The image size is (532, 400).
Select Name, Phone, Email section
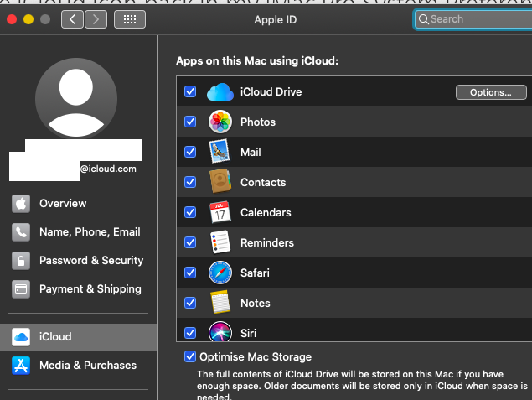tap(78, 232)
